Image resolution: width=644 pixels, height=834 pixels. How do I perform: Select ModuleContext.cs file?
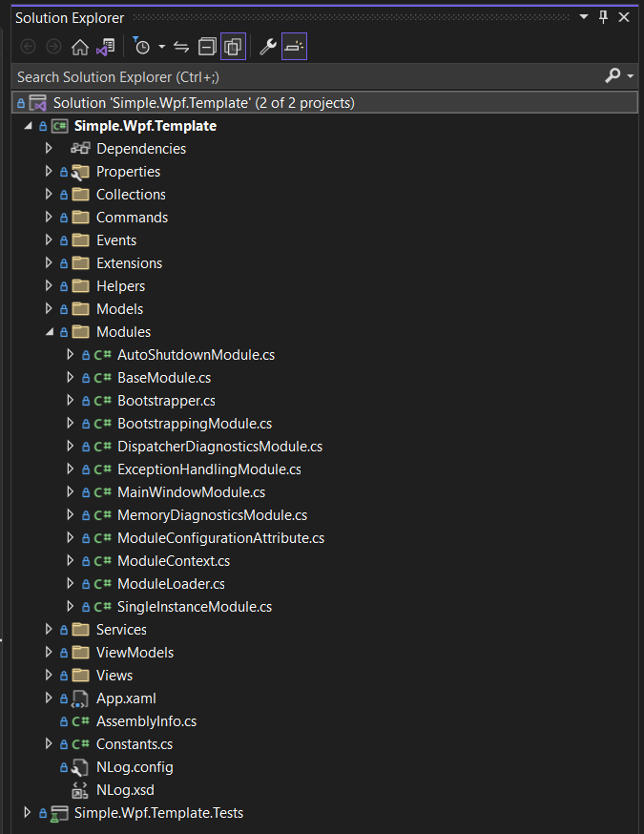174,560
